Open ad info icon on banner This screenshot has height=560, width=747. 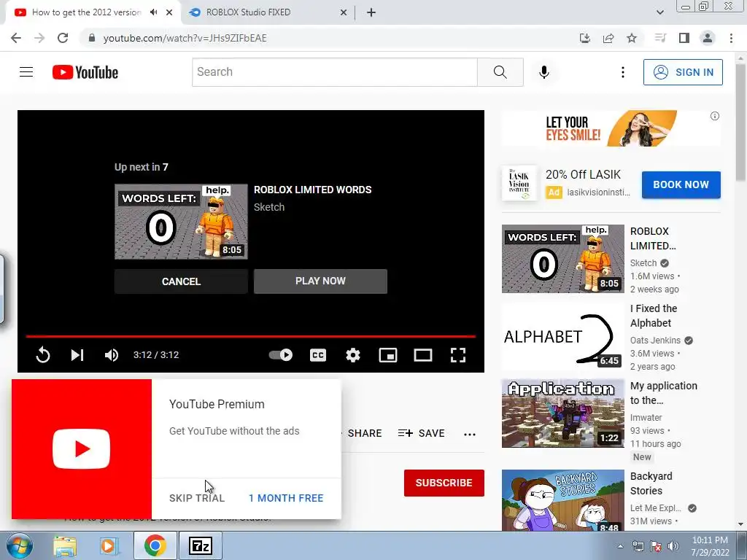(x=715, y=116)
